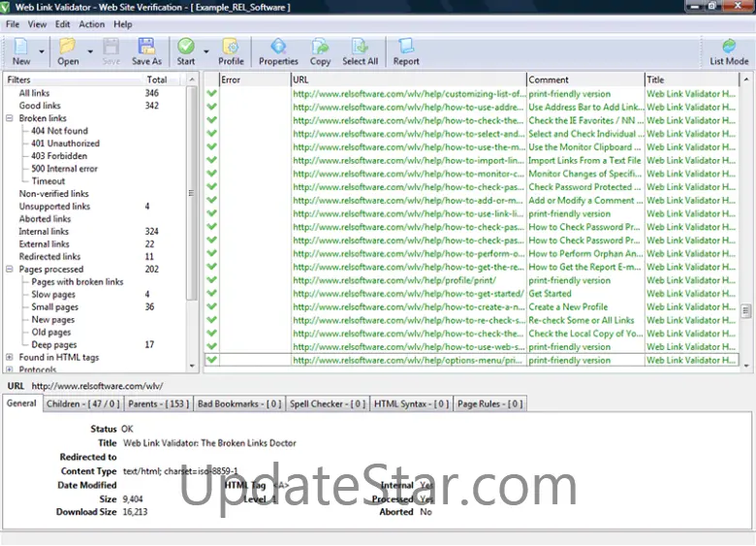Click the Filters panel scroll down arrow

point(192,366)
